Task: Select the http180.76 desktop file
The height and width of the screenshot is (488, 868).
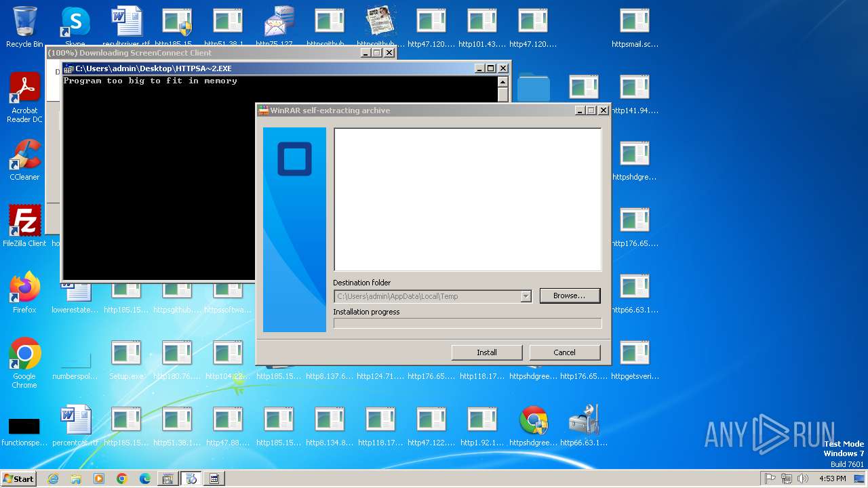Action: (177, 359)
